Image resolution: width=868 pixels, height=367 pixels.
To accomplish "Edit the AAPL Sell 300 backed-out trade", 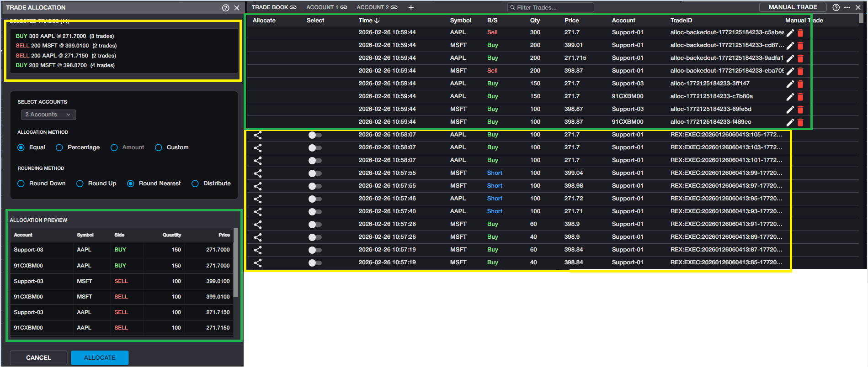I will point(789,33).
